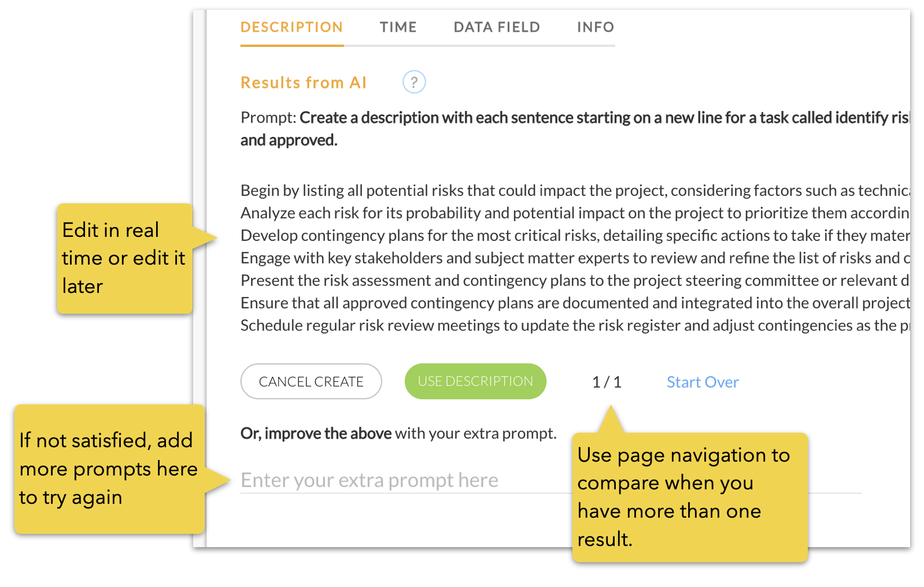
Task: Go to the INFO tab
Action: tap(596, 27)
